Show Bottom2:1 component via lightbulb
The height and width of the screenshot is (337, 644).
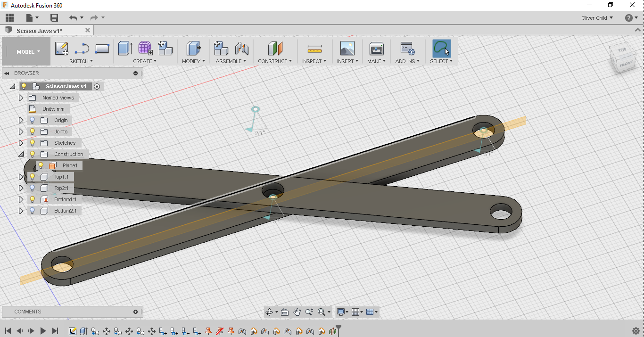click(x=33, y=211)
